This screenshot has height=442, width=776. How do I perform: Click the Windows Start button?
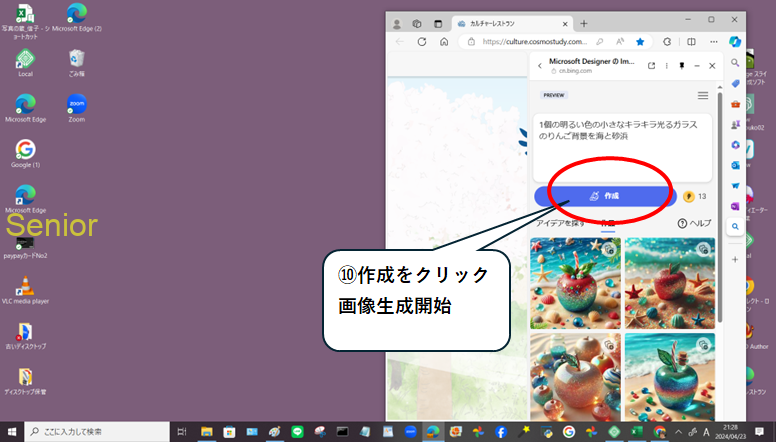pyautogui.click(x=11, y=432)
